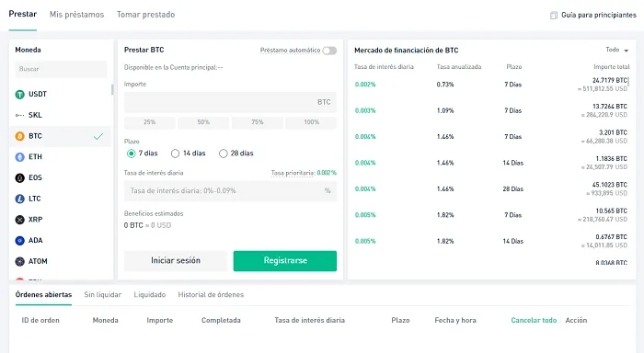Open the Todo filter dropdown
644x353 pixels.
(x=617, y=50)
